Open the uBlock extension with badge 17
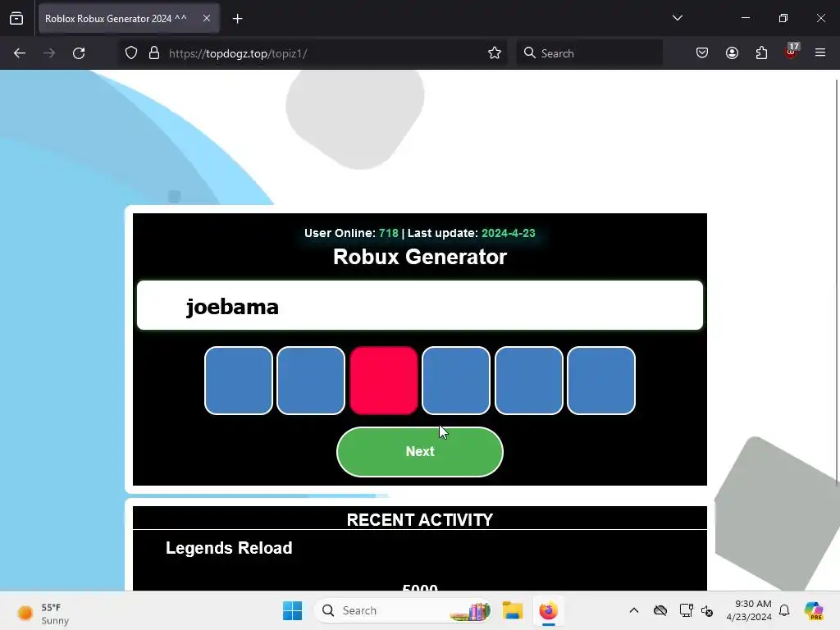The image size is (840, 630). tap(792, 52)
